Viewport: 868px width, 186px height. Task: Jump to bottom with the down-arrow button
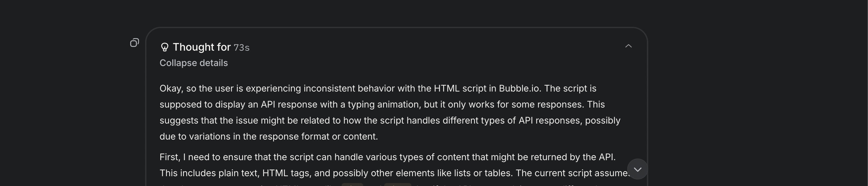click(637, 169)
